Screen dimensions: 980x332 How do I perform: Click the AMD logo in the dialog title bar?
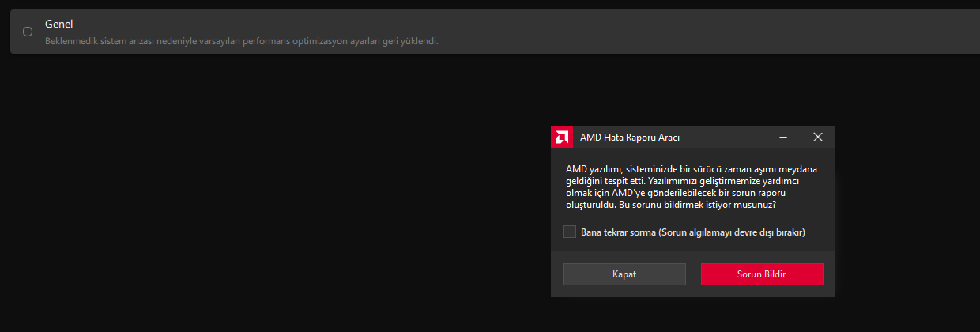point(562,137)
